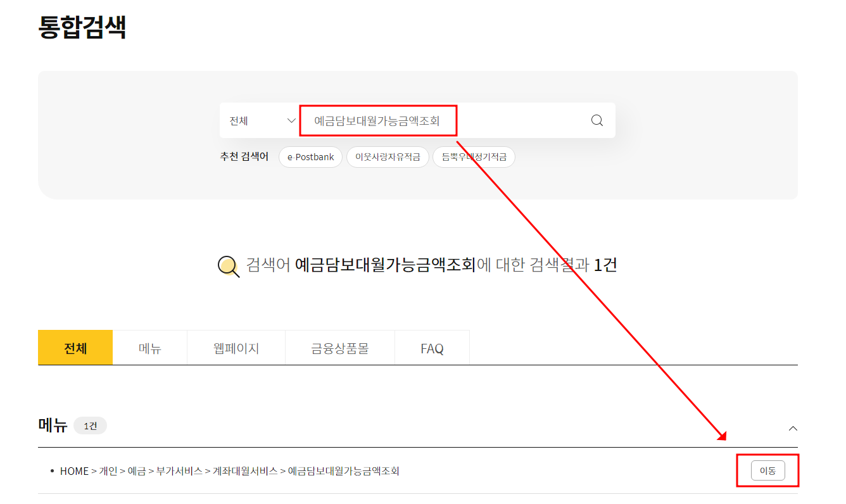Screen dimensions: 846x504
Task: Switch to the FAQ tab
Action: point(432,347)
